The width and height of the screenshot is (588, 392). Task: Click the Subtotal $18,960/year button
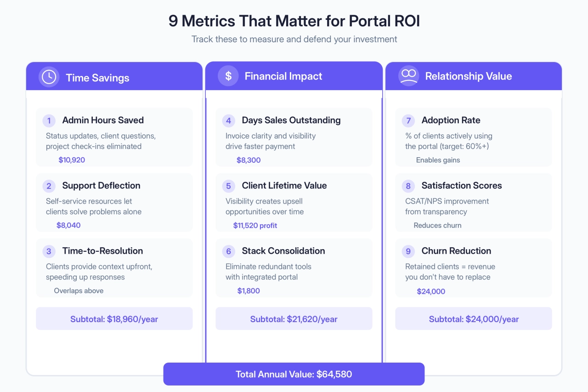(x=114, y=318)
